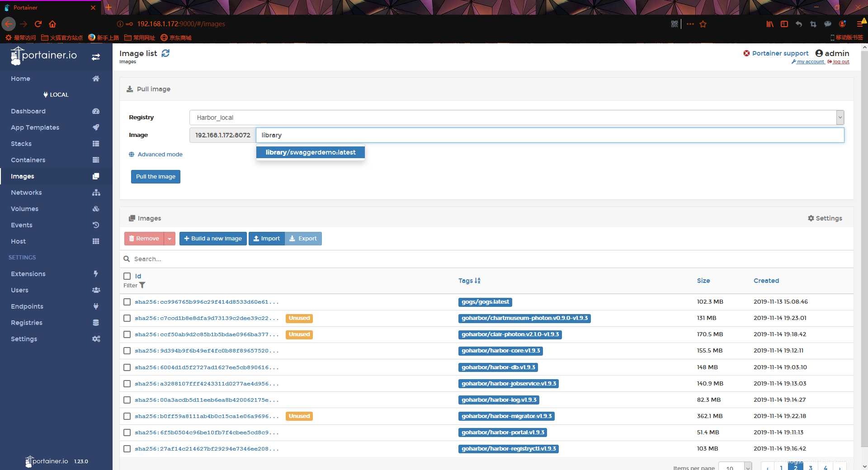The image size is (868, 470).
Task: Click the App Templates rocket icon
Action: pyautogui.click(x=96, y=127)
